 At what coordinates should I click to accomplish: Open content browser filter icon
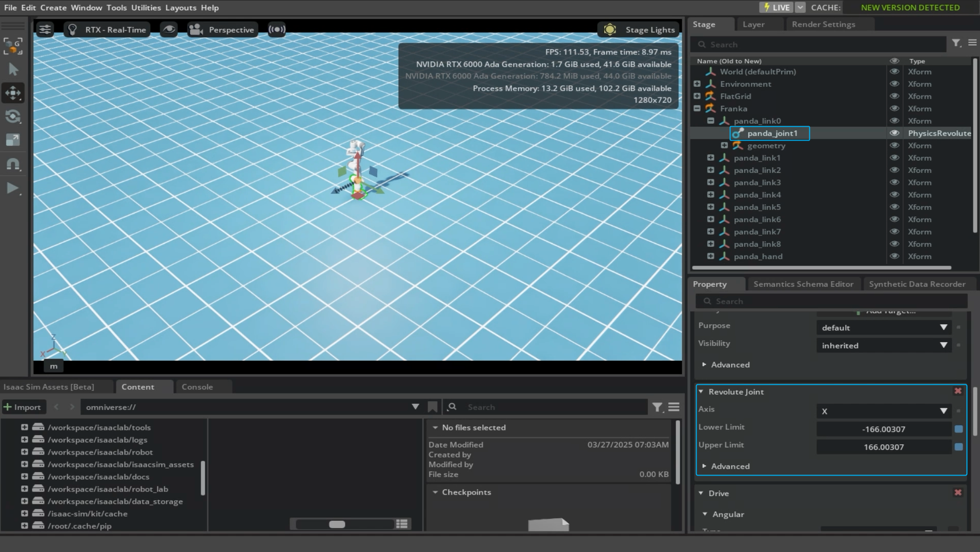point(657,407)
